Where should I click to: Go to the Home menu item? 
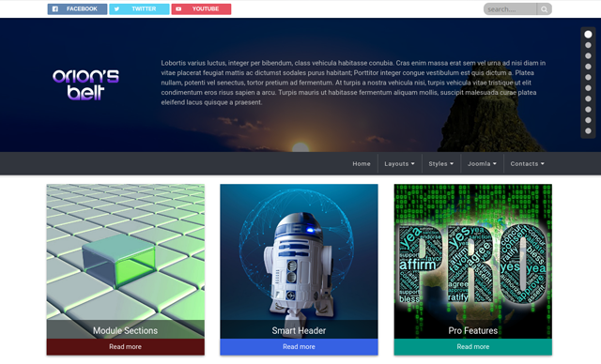point(362,164)
